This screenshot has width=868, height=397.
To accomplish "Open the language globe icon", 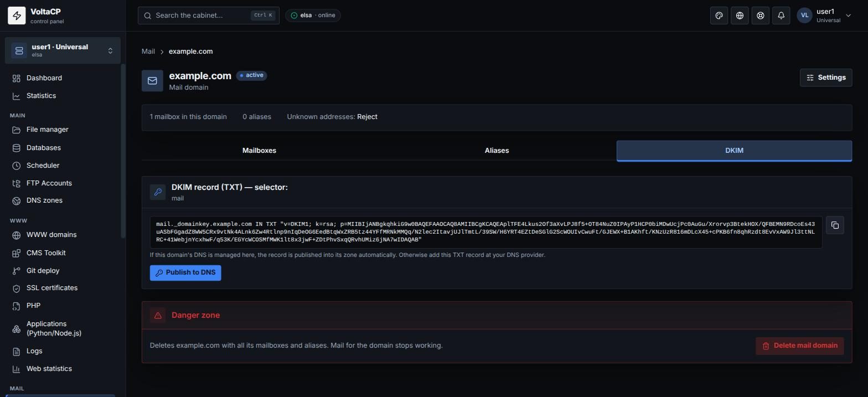I will coord(740,16).
